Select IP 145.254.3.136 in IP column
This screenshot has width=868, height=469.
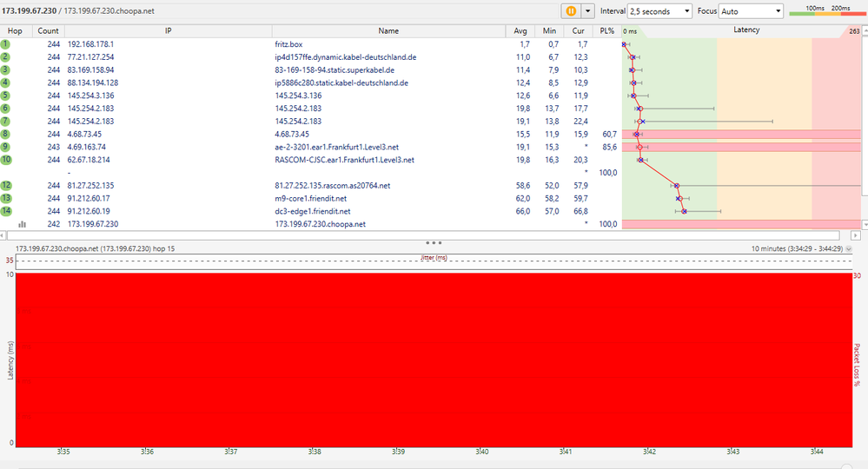(90, 96)
